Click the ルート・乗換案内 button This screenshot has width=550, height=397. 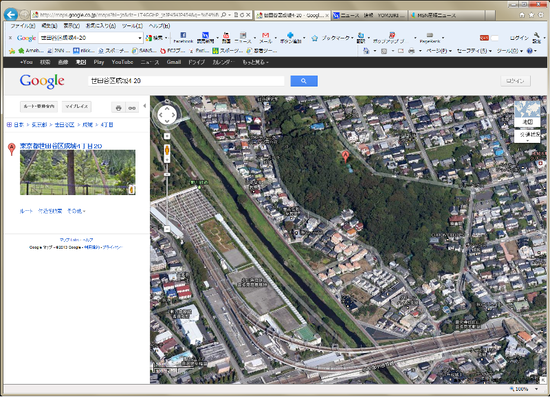tap(39, 106)
